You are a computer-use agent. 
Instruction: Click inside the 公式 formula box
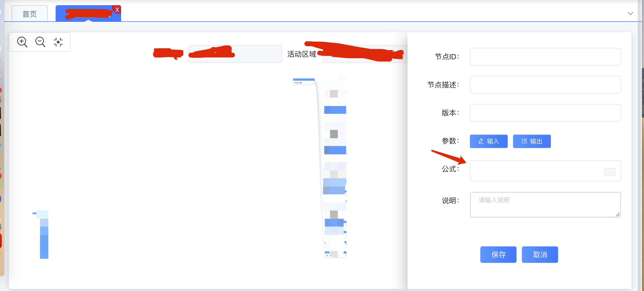535,171
